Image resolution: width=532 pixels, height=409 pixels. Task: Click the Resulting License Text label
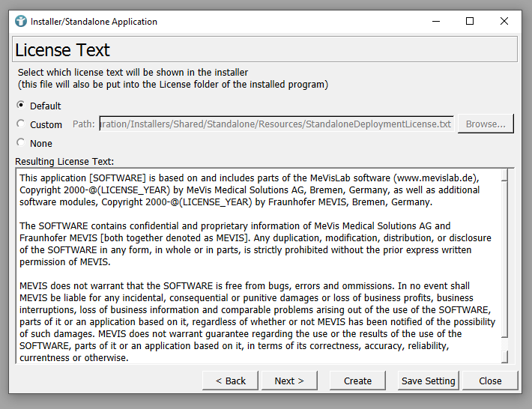pos(64,161)
